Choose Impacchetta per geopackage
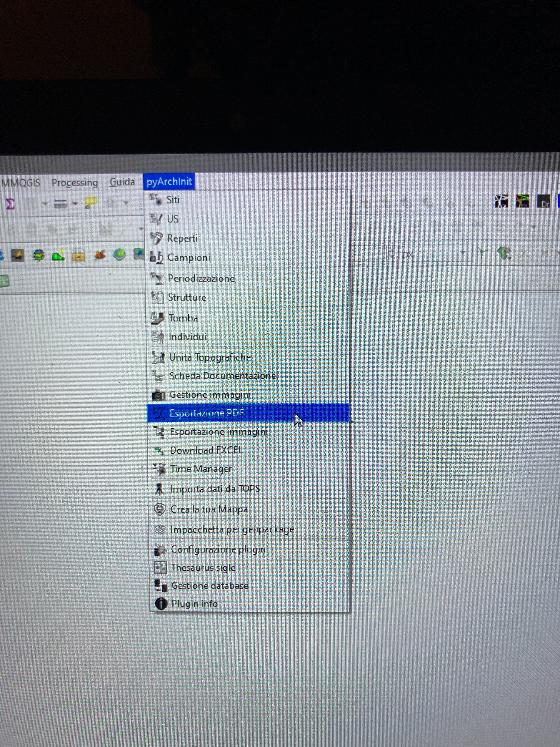Image resolution: width=560 pixels, height=747 pixels. pyautogui.click(x=249, y=529)
